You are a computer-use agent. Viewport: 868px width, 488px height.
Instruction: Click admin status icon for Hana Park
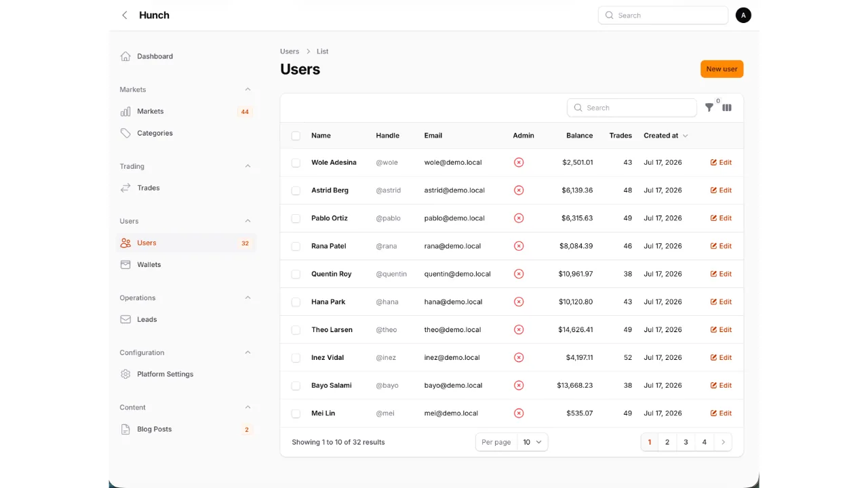coord(519,302)
